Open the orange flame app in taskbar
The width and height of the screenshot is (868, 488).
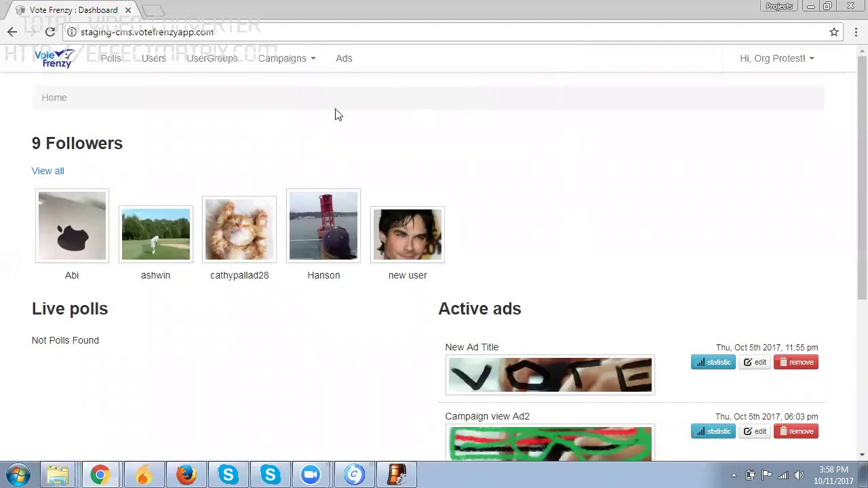click(x=144, y=475)
